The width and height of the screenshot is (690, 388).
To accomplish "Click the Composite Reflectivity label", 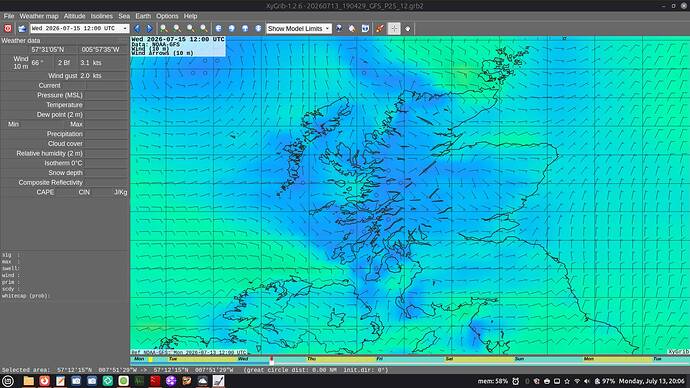I will tap(51, 182).
